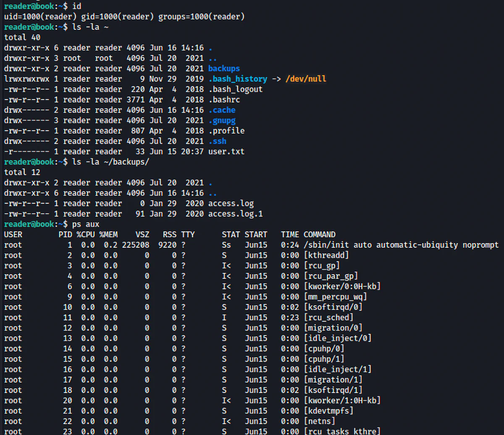
Task: Click the [netns] process name
Action: point(319,421)
